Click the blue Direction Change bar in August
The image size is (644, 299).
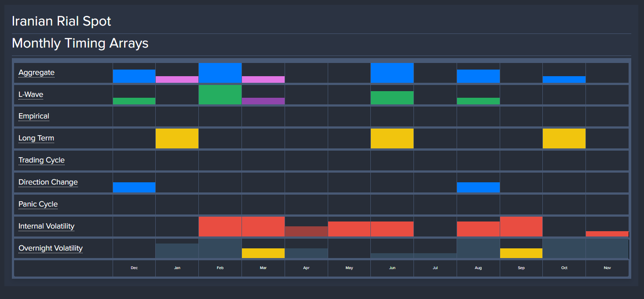point(478,187)
